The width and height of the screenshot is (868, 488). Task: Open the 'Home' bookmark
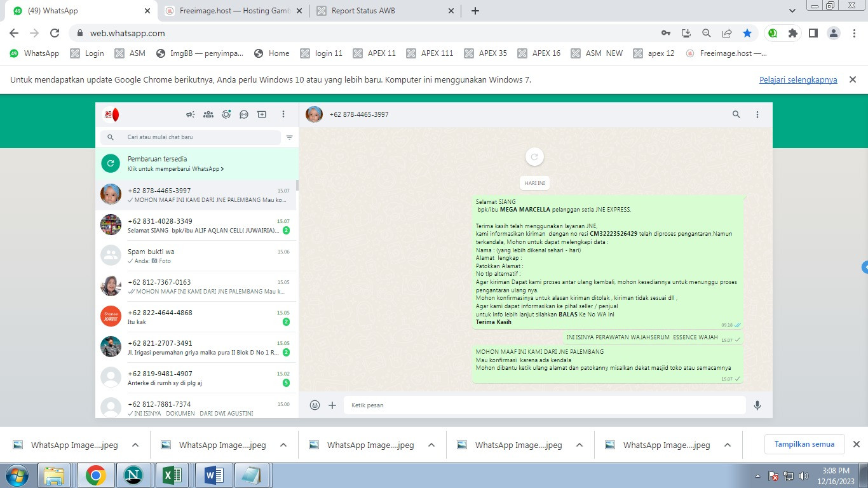coord(272,53)
